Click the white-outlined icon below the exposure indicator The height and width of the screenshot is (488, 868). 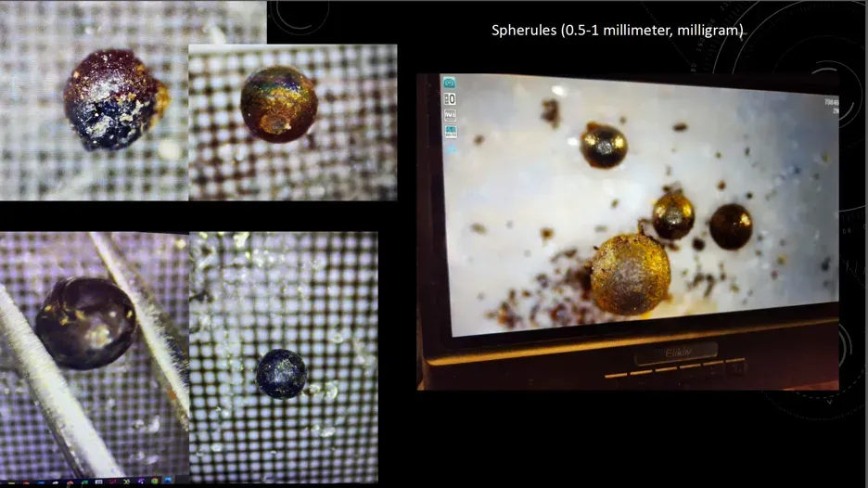(x=449, y=115)
